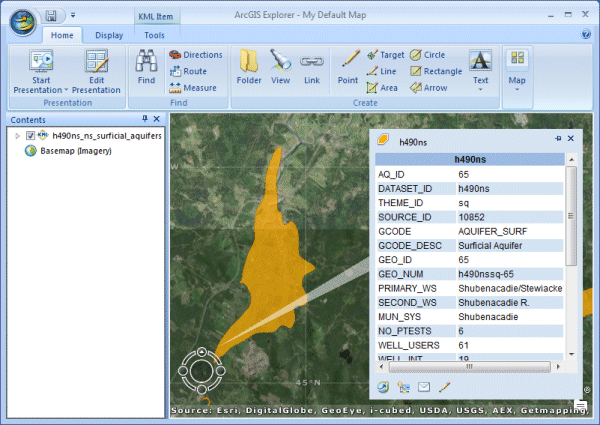Click the pencil edit icon in popup
Viewport: 600px width, 425px height.
444,387
